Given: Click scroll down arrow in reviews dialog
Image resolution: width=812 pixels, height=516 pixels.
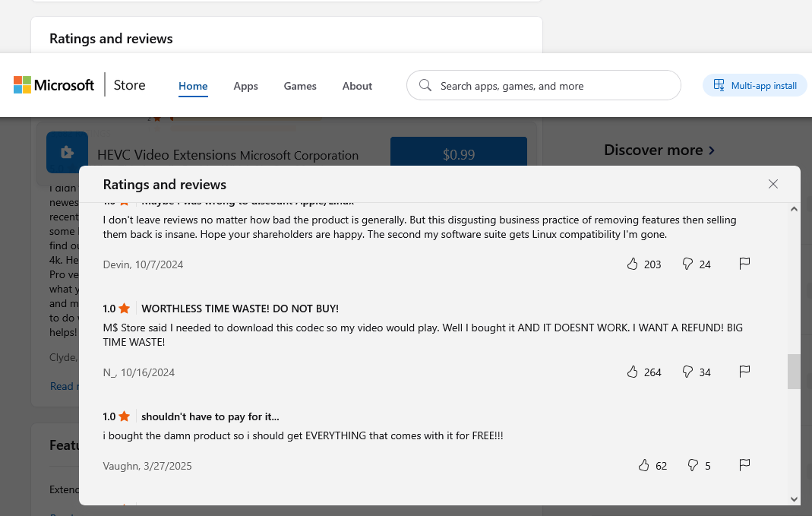Looking at the screenshot, I should click(794, 499).
